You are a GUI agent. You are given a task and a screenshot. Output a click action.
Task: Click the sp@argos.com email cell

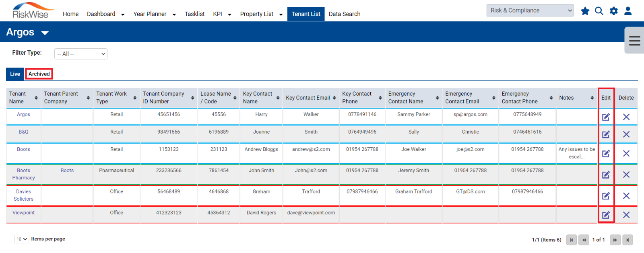[470, 115]
